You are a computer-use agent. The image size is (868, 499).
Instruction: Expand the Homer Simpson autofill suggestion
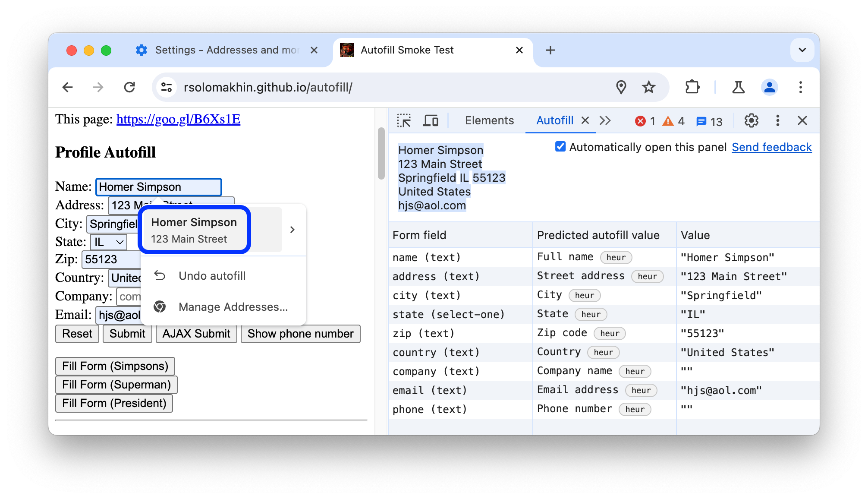point(292,230)
